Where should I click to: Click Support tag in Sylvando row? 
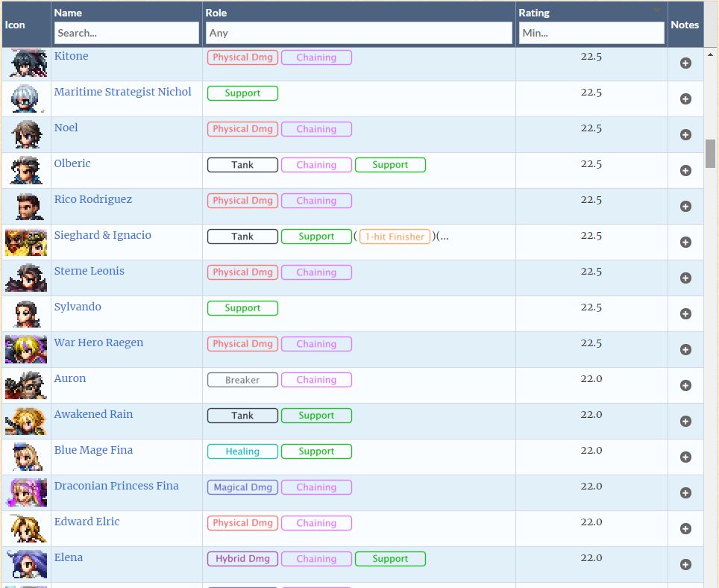tap(242, 308)
